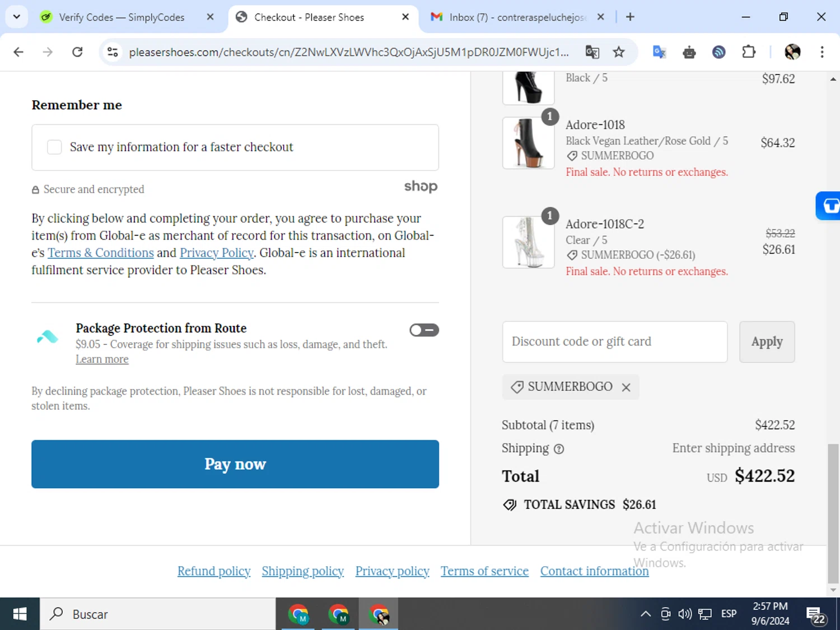840x630 pixels.
Task: Open third active Chrome taskbar icon
Action: click(379, 614)
